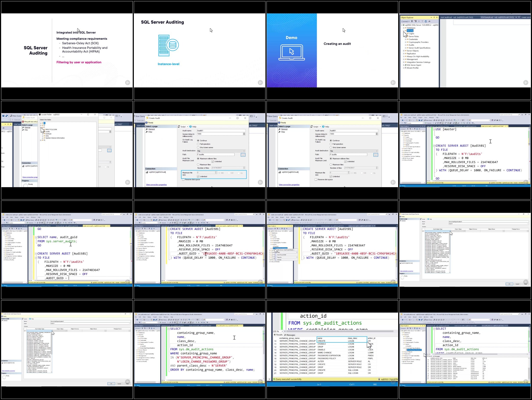Open Connect dropdown in enlarged Object Explorer
The width and height of the screenshot is (532, 400).
pos(405,21)
